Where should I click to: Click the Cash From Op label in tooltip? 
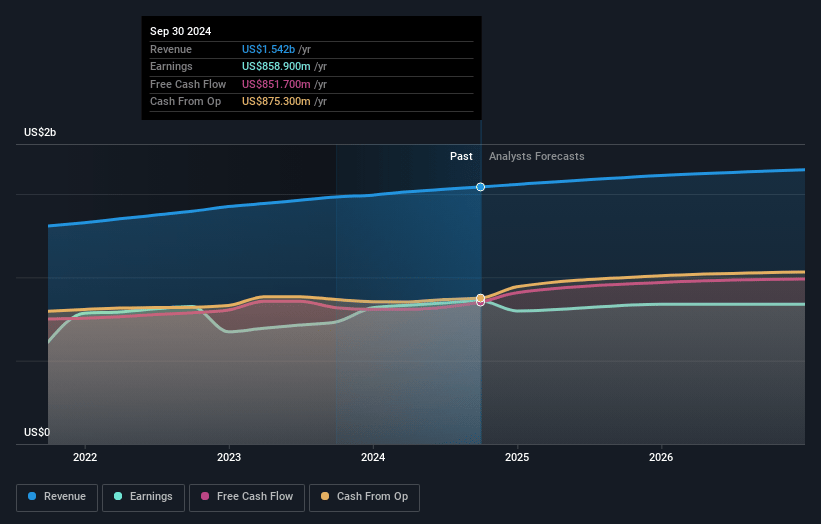coord(185,102)
